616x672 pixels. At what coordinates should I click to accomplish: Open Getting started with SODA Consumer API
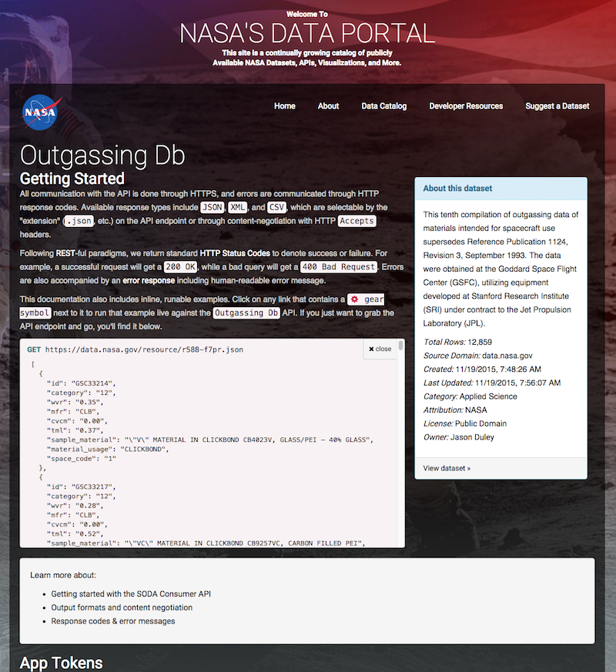pyautogui.click(x=131, y=593)
